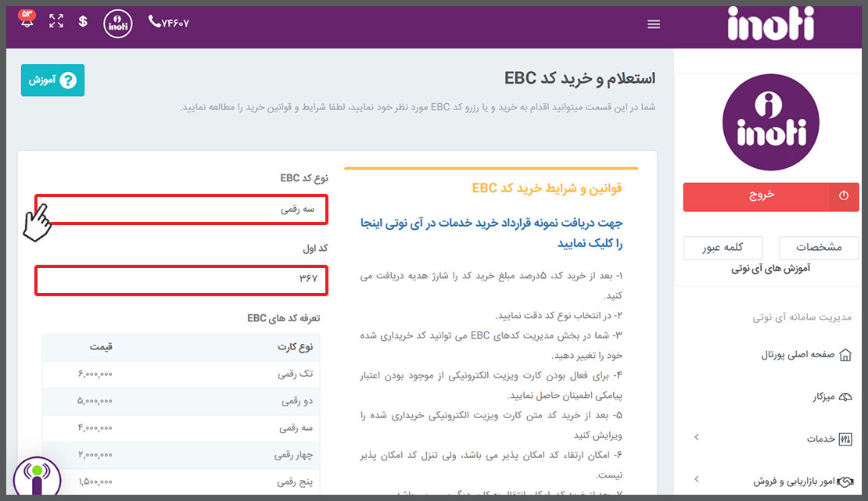The height and width of the screenshot is (501, 868).
Task: Click the dollar sign icon
Action: 83,22
